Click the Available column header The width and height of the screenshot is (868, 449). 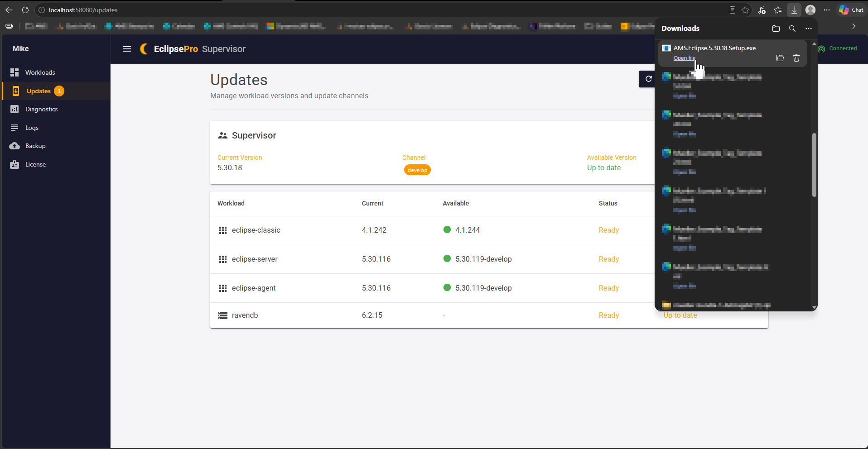point(456,203)
